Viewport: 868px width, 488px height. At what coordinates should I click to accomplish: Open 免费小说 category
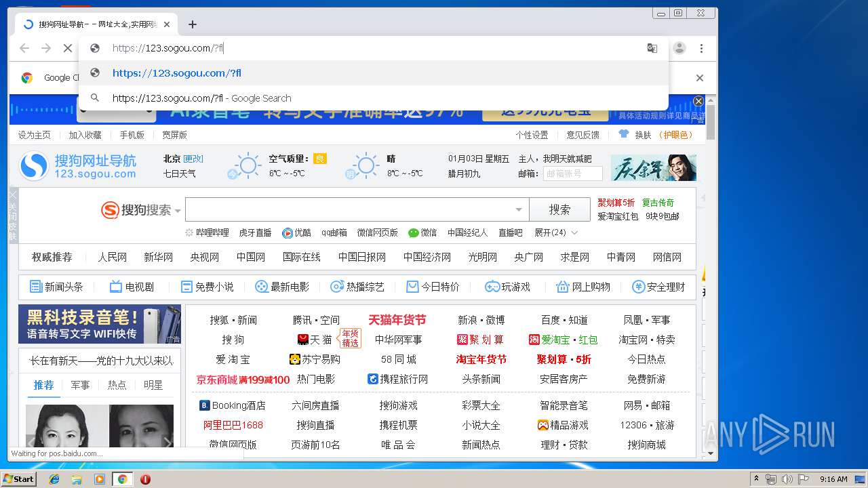tap(207, 287)
